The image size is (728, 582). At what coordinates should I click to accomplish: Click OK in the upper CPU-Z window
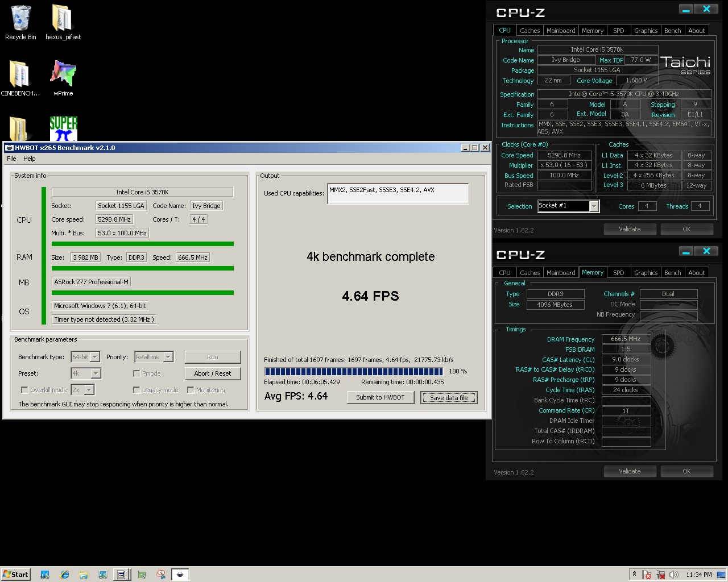(x=686, y=229)
